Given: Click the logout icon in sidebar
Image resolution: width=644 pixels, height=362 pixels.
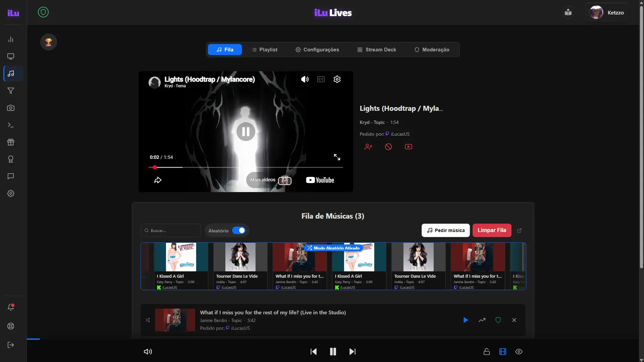Looking at the screenshot, I should tap(11, 345).
